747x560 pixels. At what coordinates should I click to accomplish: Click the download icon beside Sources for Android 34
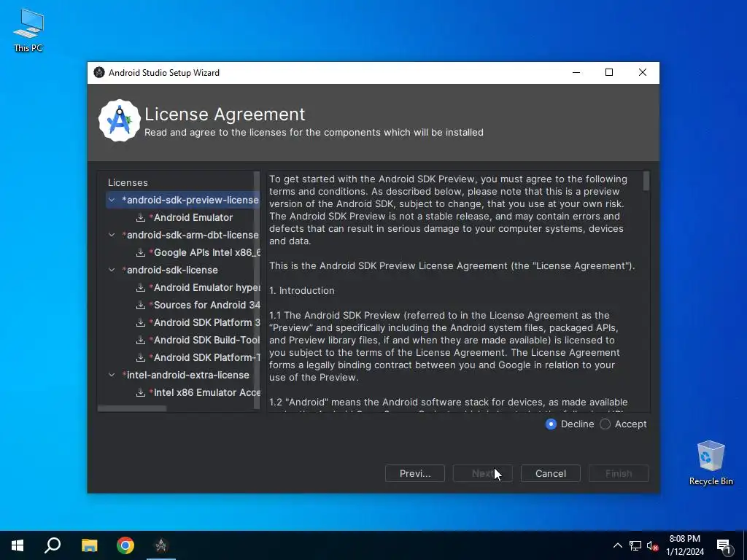[141, 306]
